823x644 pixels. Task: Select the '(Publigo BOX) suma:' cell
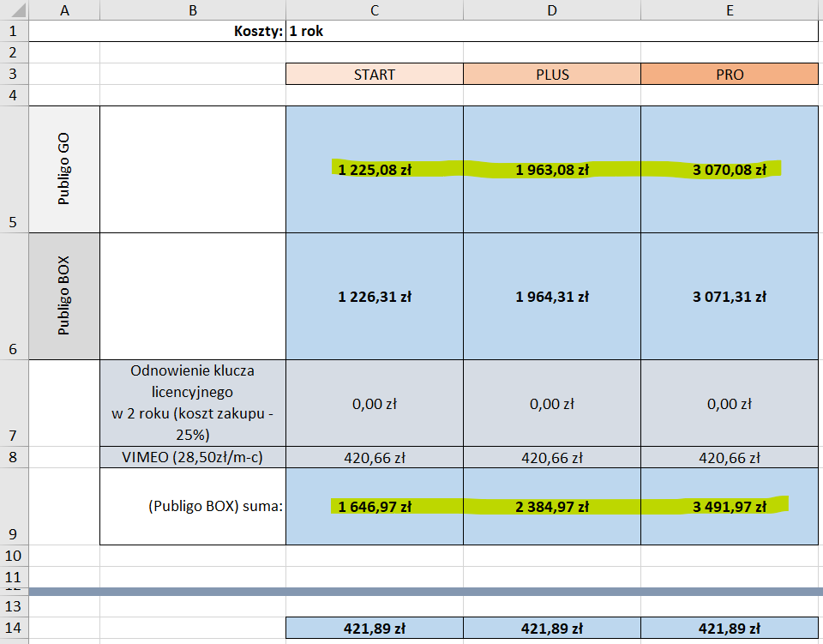193,507
